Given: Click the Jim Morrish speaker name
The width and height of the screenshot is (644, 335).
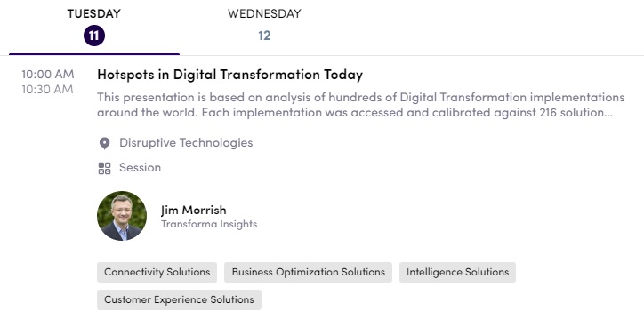Looking at the screenshot, I should pyautogui.click(x=193, y=210).
